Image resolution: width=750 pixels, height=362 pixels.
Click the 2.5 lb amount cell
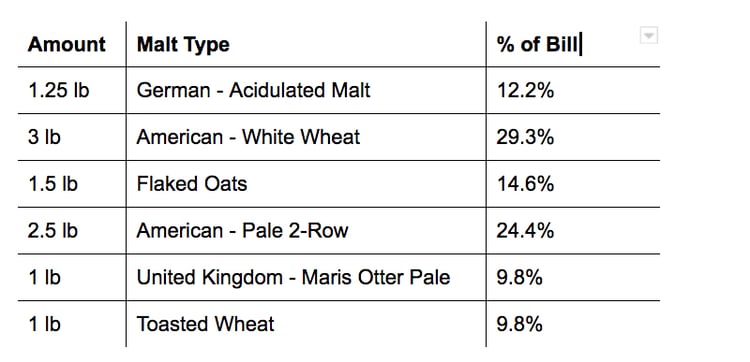(x=72, y=231)
